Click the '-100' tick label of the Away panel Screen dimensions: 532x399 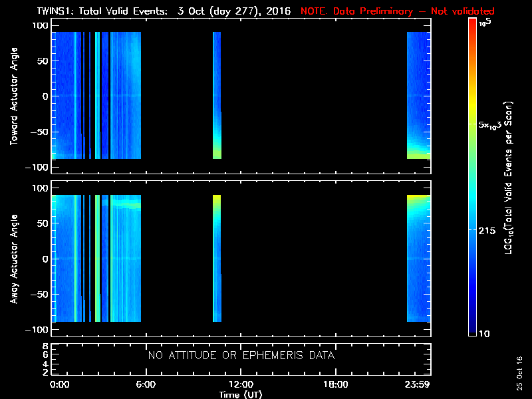tap(37, 330)
